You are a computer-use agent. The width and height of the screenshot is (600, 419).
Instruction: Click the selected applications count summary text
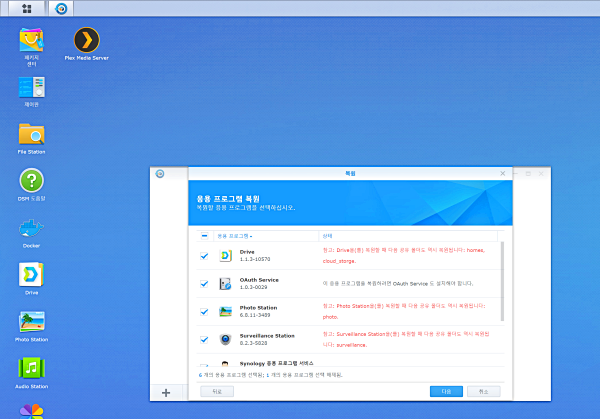(x=271, y=375)
